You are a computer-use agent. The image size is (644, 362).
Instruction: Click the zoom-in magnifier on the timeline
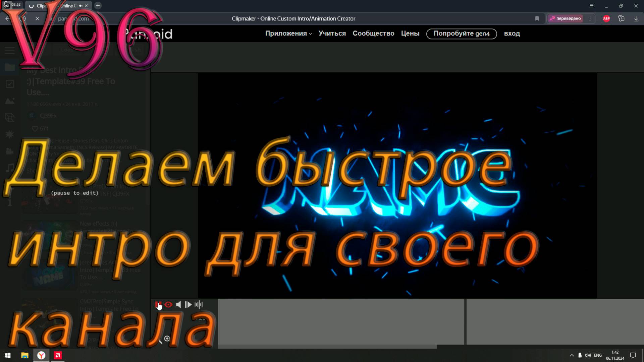tap(167, 339)
